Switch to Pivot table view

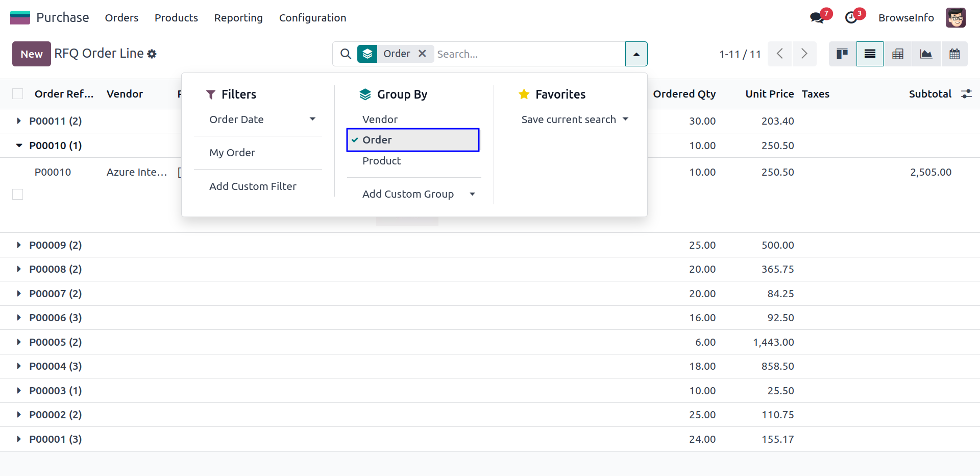click(898, 54)
